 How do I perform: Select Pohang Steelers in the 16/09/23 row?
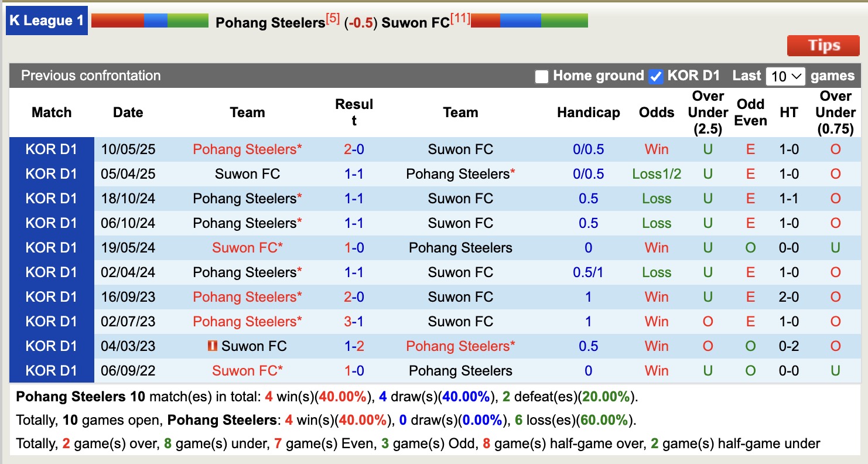click(247, 297)
